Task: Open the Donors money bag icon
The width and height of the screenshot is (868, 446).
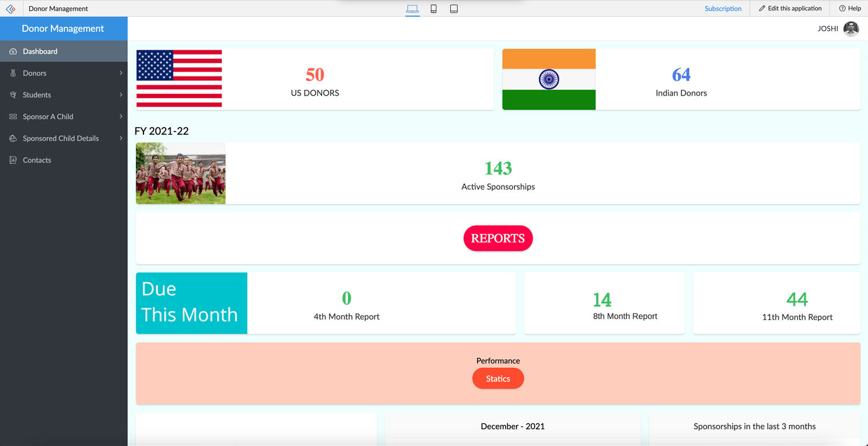Action: (12, 73)
